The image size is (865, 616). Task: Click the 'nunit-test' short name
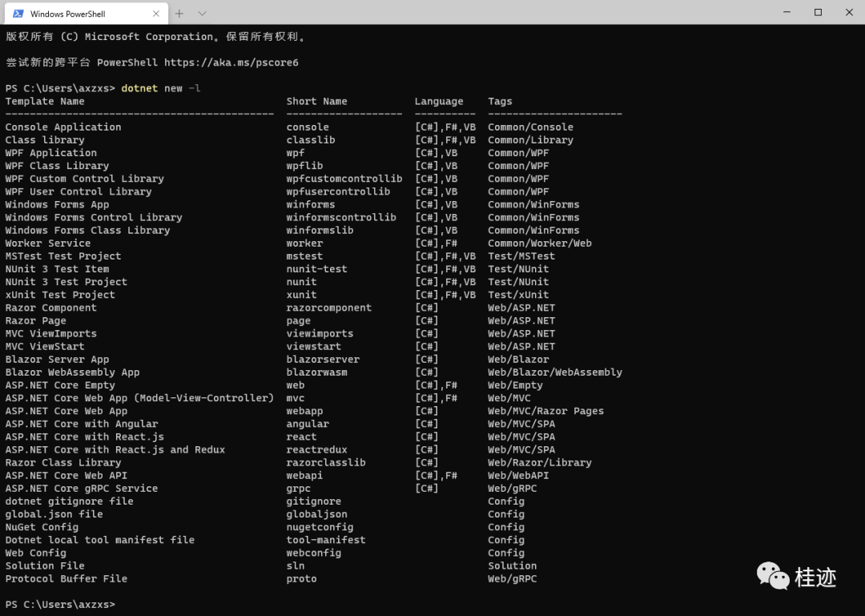(316, 269)
